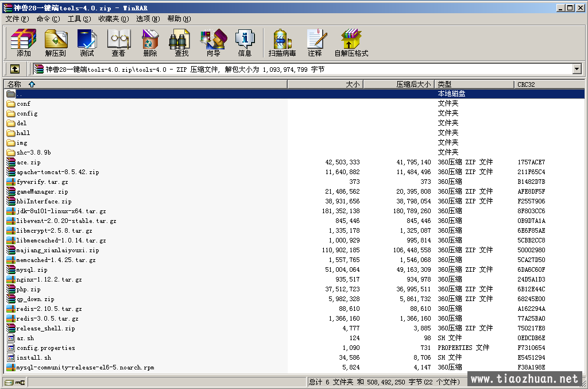
Task: Sort by the 大小 column header
Action: pyautogui.click(x=325, y=84)
